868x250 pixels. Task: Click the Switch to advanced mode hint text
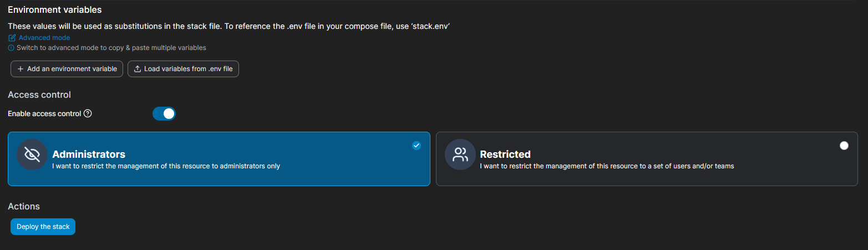pyautogui.click(x=111, y=48)
